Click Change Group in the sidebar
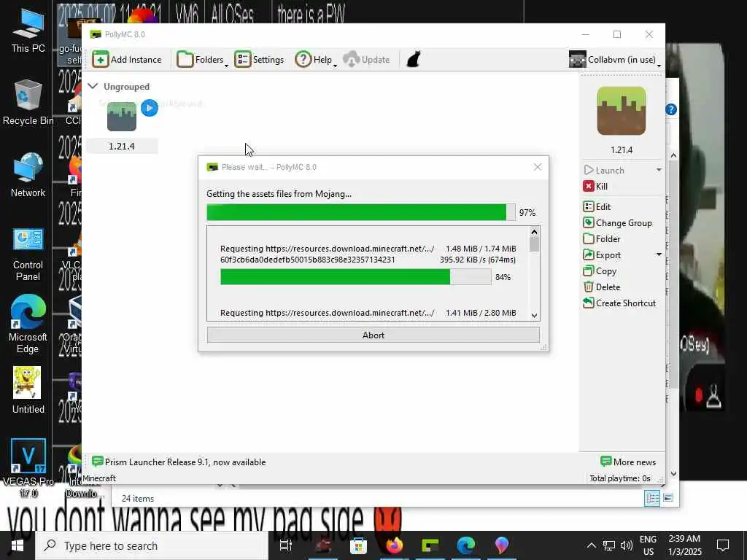 617,223
